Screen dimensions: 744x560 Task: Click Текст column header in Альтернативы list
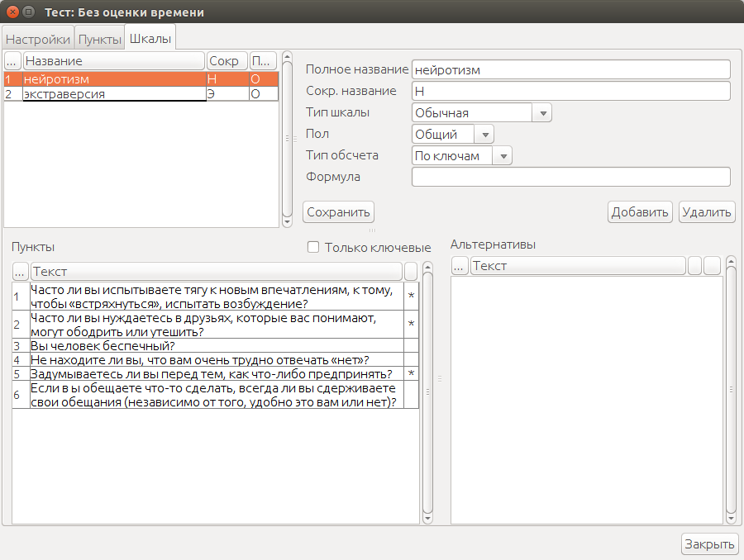(x=578, y=265)
